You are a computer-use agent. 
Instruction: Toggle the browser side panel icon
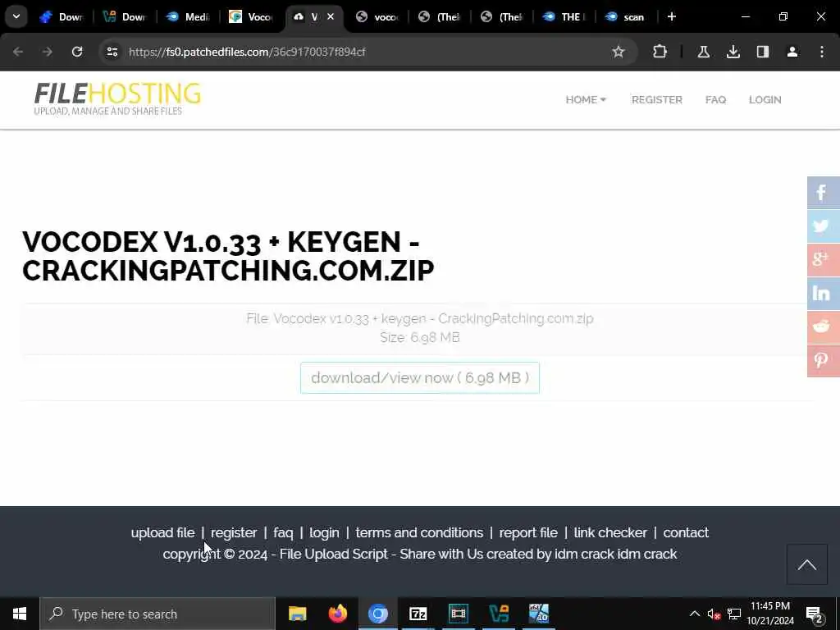point(763,52)
